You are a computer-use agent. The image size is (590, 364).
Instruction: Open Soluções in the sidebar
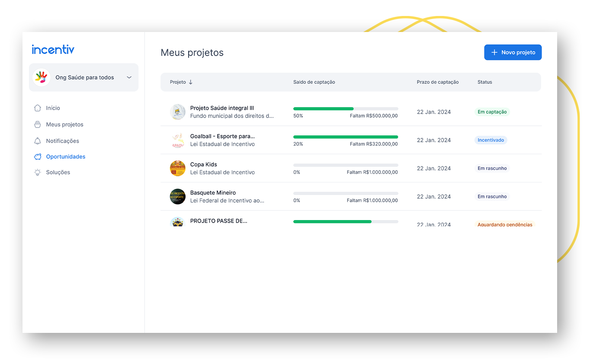coord(58,172)
